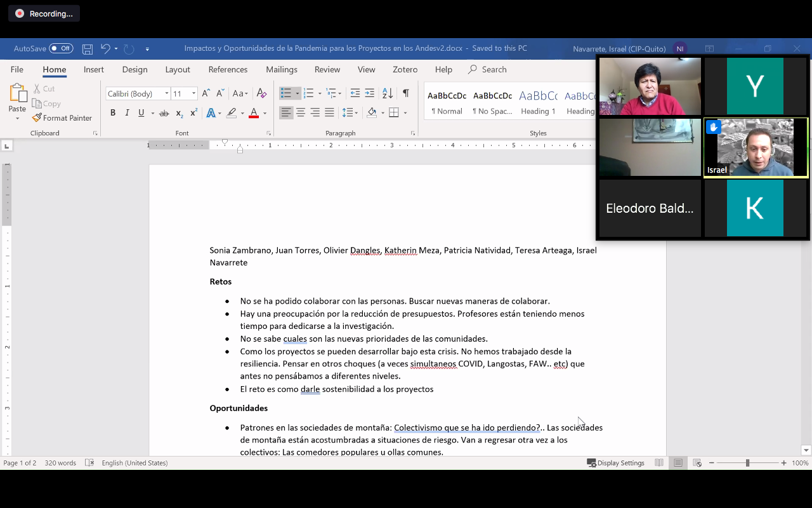Click the Save icon in title bar

pos(88,49)
